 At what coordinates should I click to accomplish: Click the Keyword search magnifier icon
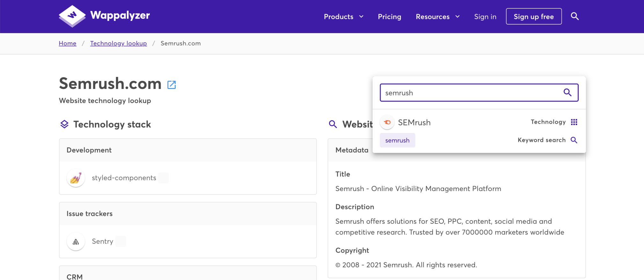(574, 140)
